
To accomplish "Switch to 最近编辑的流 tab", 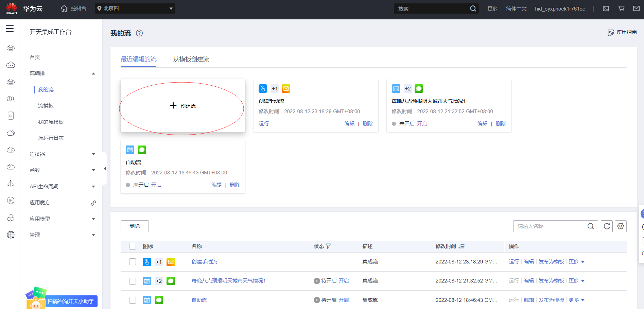I will [139, 59].
